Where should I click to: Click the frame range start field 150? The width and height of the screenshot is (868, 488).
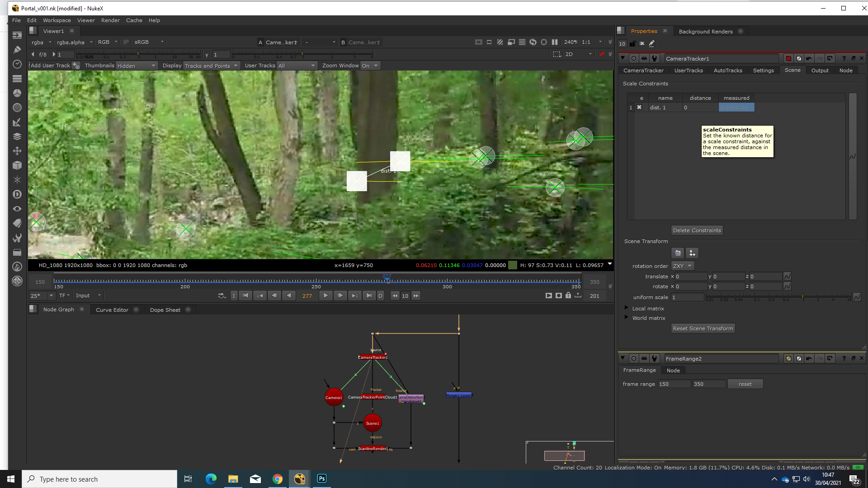[x=674, y=384]
